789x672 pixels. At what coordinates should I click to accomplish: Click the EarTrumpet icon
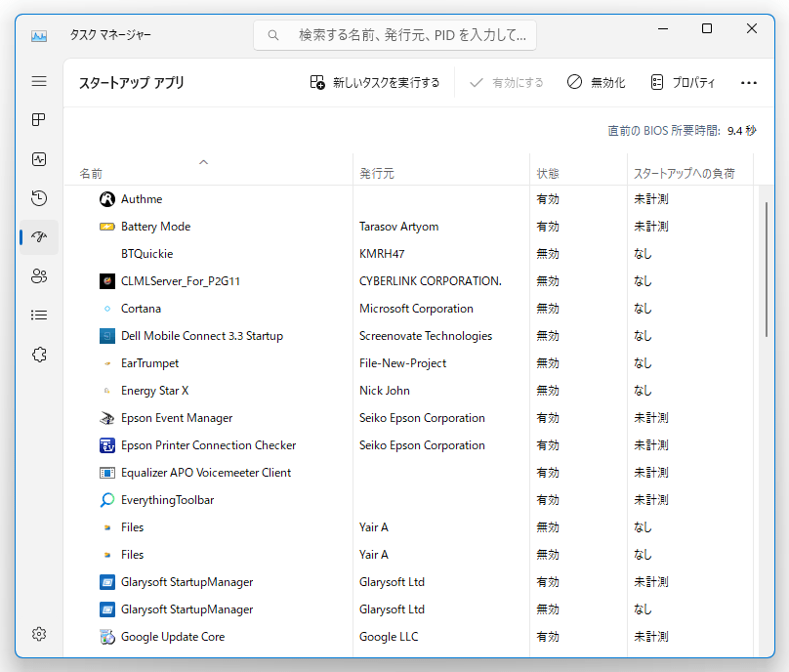click(x=107, y=363)
